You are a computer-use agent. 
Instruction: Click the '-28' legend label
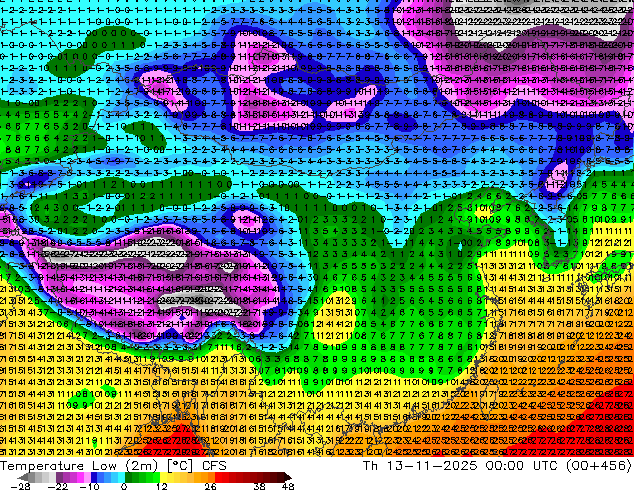pos(20,486)
